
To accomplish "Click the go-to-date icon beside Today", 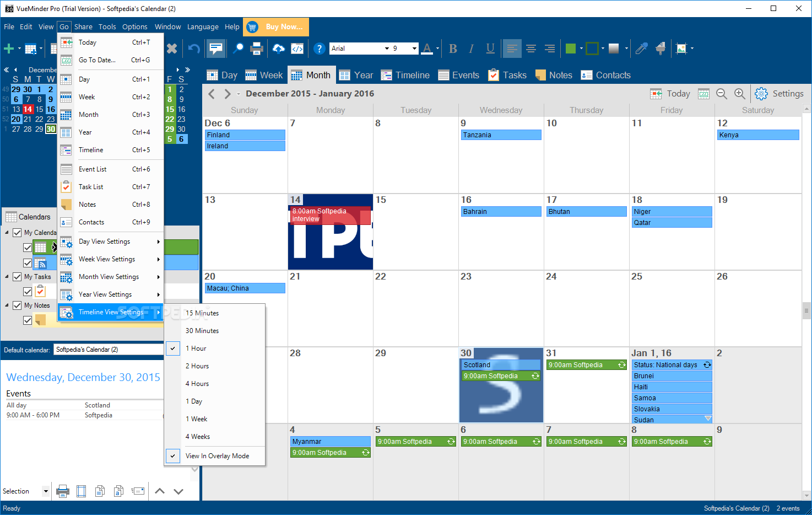I will point(703,94).
